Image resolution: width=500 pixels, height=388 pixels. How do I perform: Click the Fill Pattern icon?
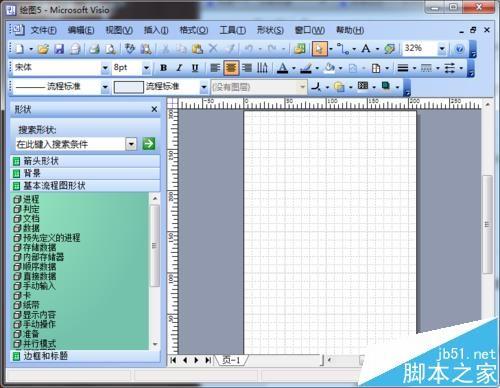coord(363,86)
